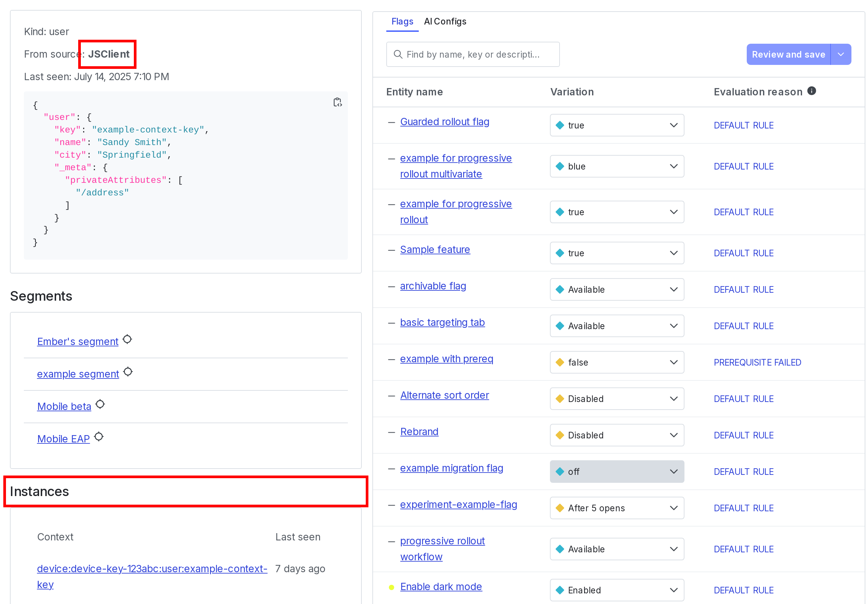Open variation dropdown for example with prereq
The width and height of the screenshot is (868, 604).
point(617,362)
